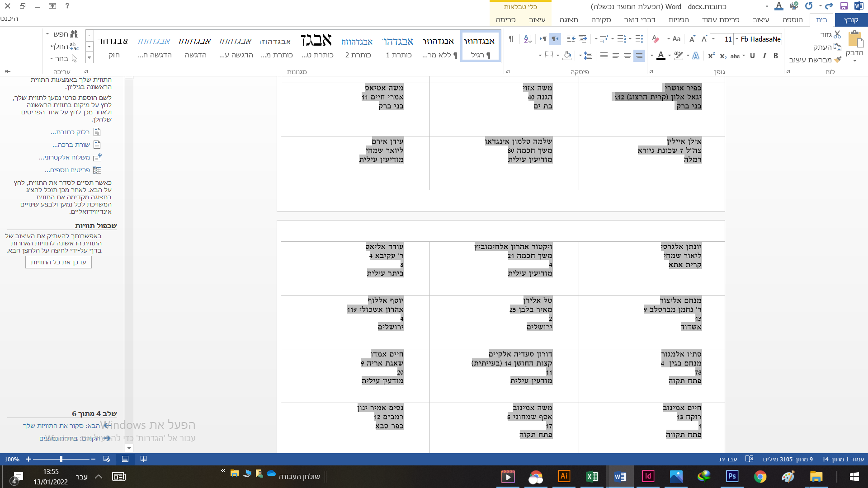Click the Sort A-Z icon
The height and width of the screenshot is (488, 868).
(528, 39)
